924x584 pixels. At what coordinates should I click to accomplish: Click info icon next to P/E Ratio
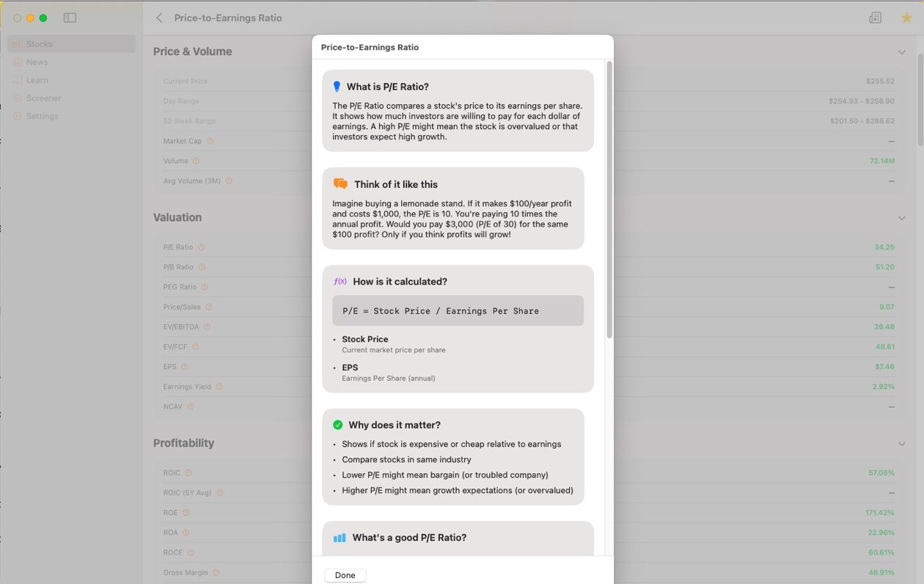[x=201, y=247]
